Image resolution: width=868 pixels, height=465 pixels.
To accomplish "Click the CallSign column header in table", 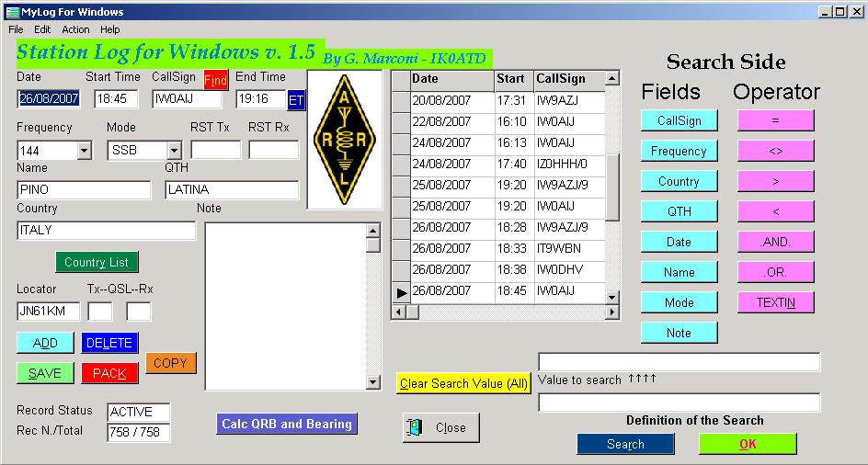I will tap(570, 79).
